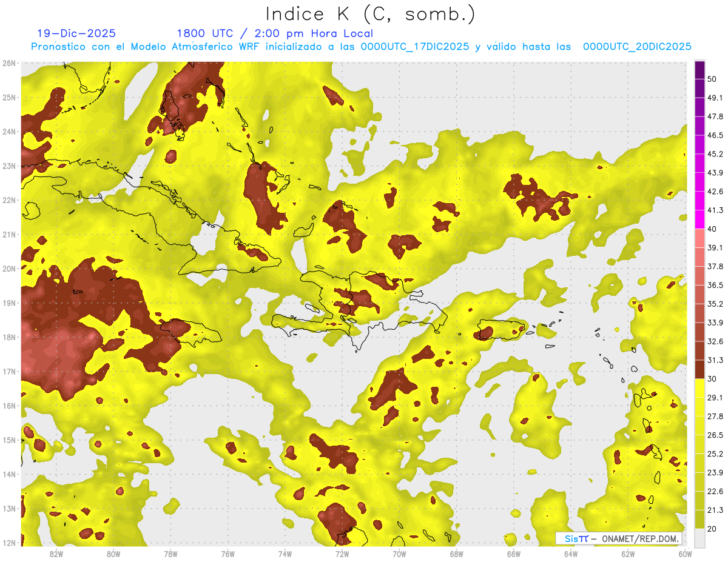Click the '68W' longitude axis label
This screenshot has width=728, height=562.
[456, 554]
